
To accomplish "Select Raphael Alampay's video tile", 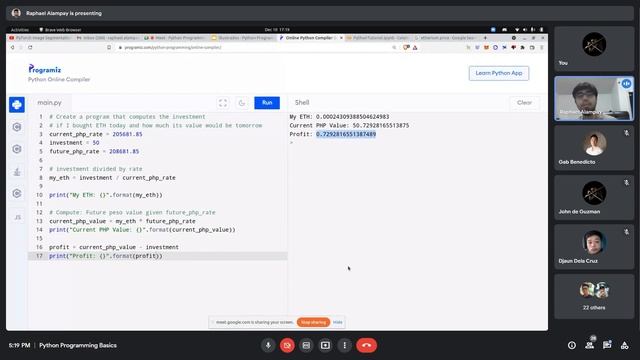I will click(x=594, y=98).
